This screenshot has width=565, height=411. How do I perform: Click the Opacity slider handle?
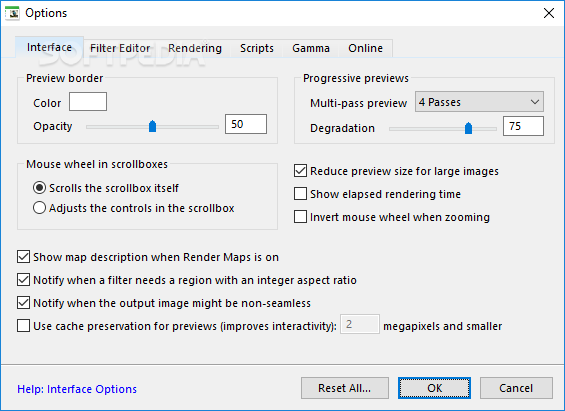152,126
